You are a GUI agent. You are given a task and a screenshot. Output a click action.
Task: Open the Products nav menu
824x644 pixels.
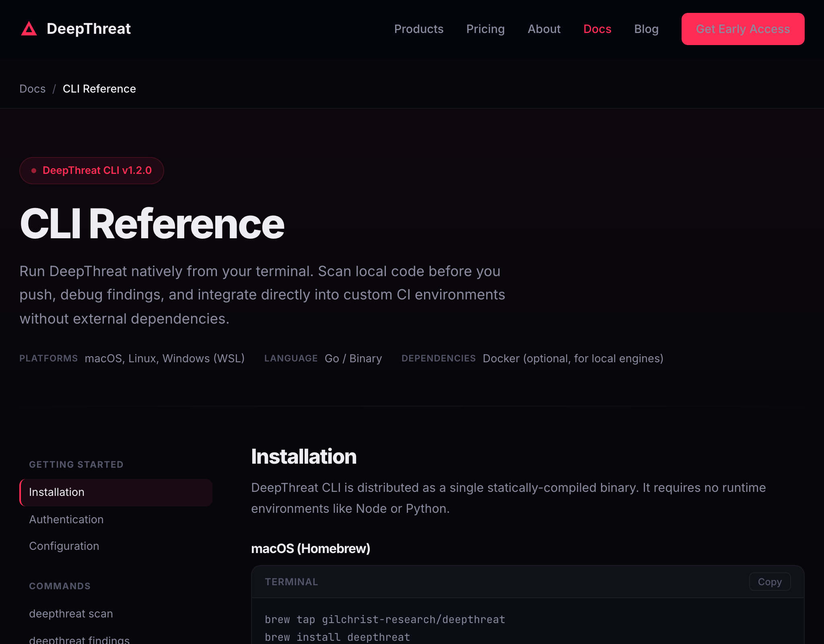pyautogui.click(x=418, y=29)
